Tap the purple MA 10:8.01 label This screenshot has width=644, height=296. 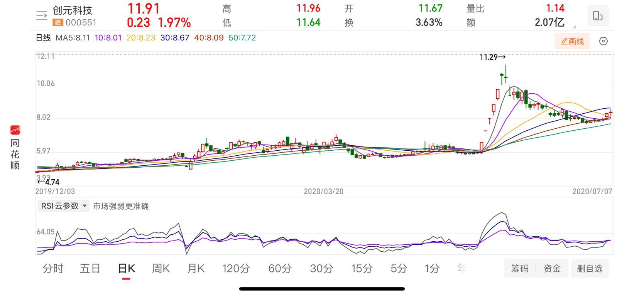(x=108, y=38)
